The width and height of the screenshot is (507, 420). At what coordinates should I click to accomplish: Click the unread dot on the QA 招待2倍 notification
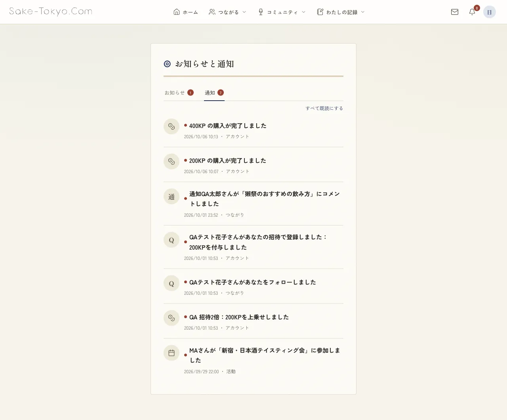click(185, 317)
